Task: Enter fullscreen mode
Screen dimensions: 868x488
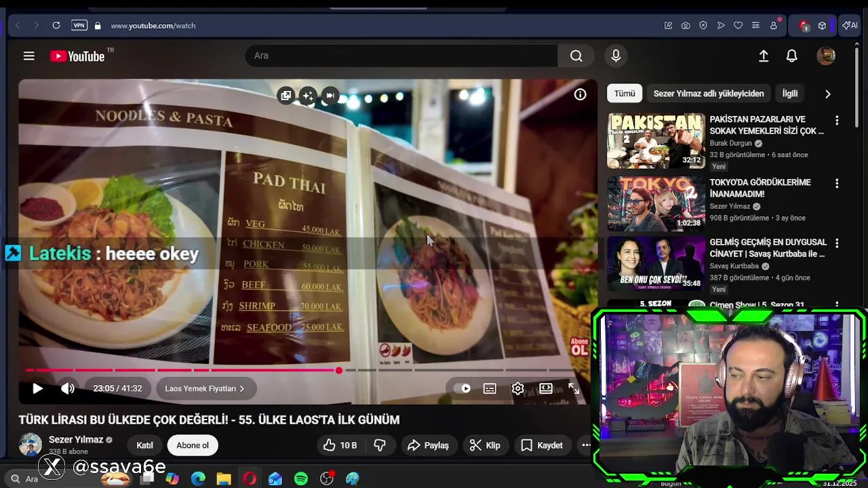Action: (x=574, y=388)
